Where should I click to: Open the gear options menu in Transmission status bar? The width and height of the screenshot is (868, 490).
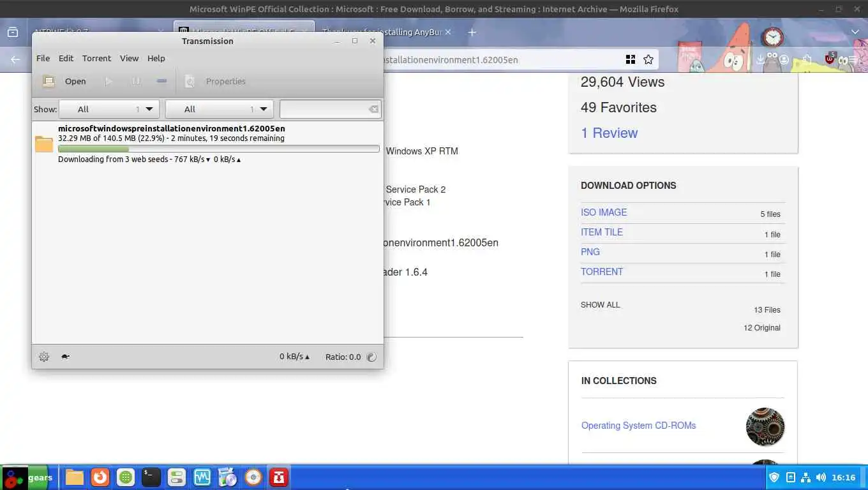pos(44,357)
